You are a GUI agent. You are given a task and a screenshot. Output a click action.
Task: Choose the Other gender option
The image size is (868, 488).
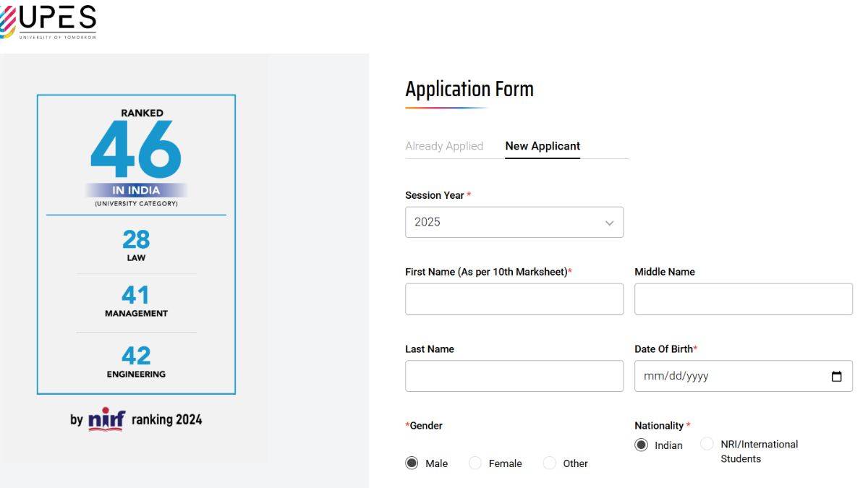tap(549, 463)
